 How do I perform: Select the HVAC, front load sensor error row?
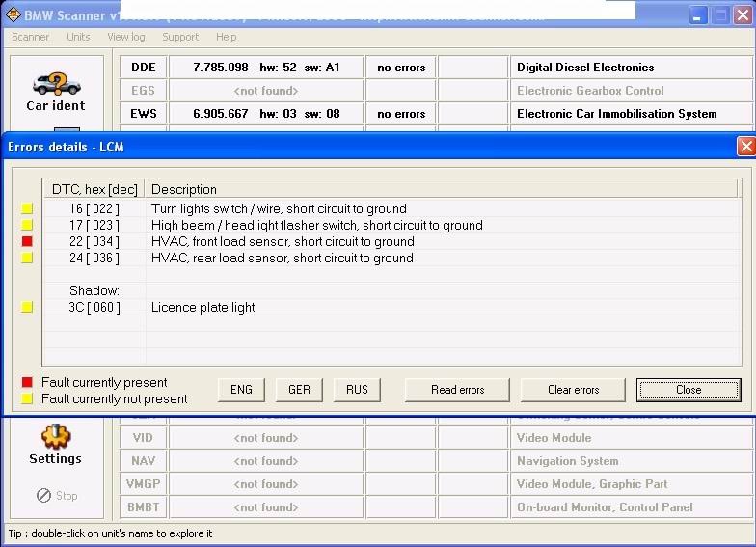tap(391, 241)
